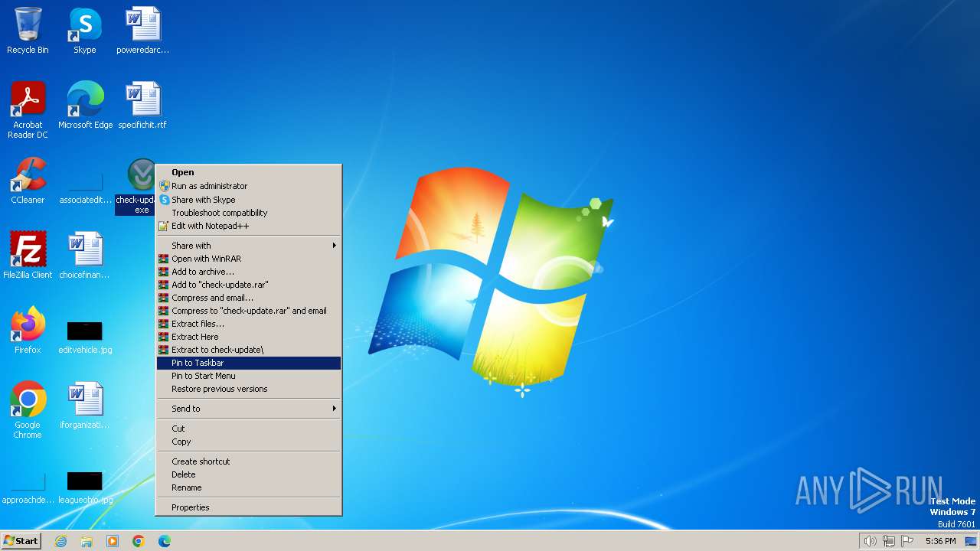Viewport: 980px width, 551px height.
Task: Select the choicefinan Word document icon
Action: coord(85,256)
